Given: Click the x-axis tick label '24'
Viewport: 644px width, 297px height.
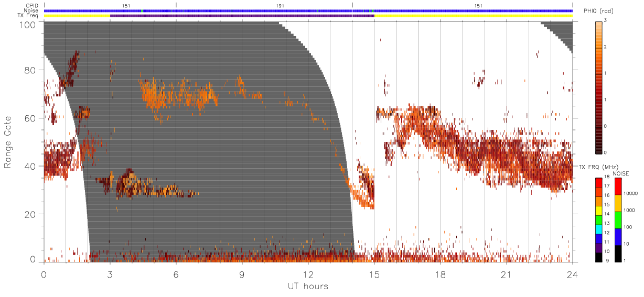Looking at the screenshot, I should 572,274.
